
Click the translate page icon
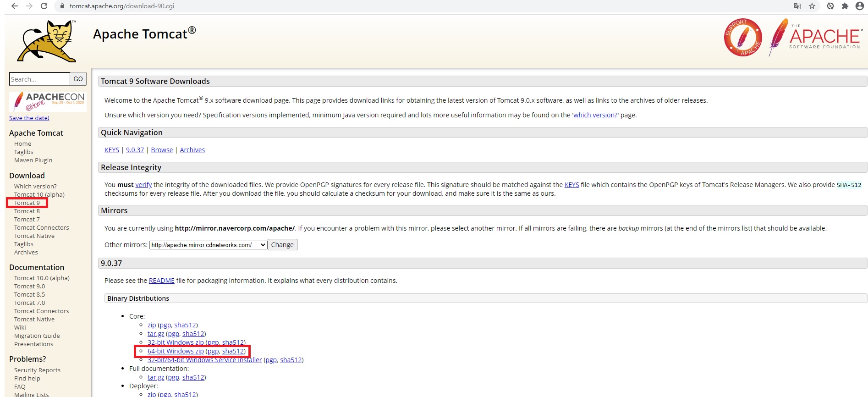797,6
